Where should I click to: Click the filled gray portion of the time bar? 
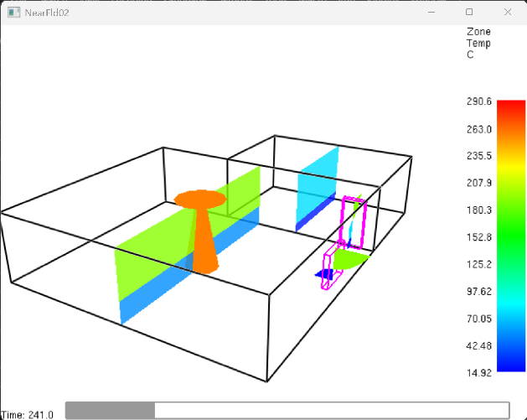click(109, 409)
